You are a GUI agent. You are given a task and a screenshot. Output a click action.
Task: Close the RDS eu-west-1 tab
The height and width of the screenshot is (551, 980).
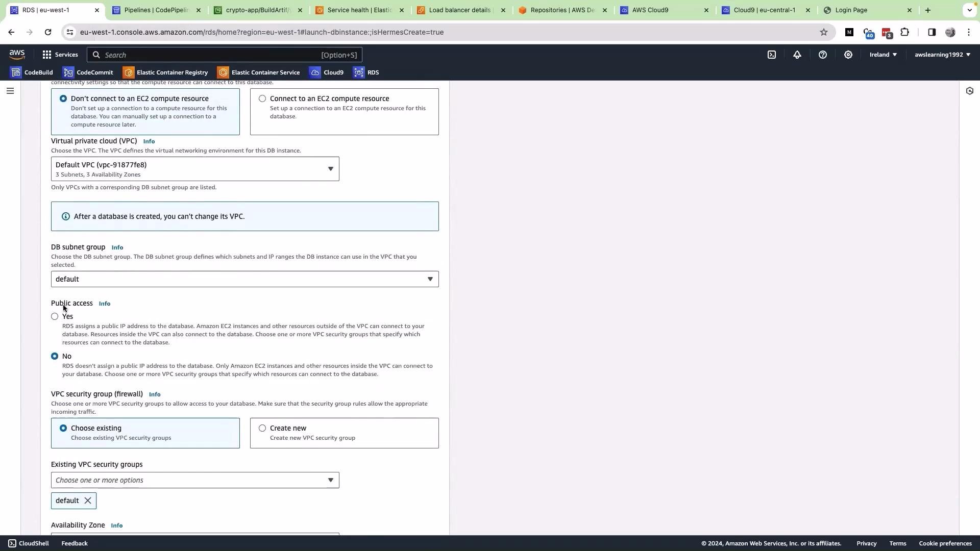coord(97,10)
